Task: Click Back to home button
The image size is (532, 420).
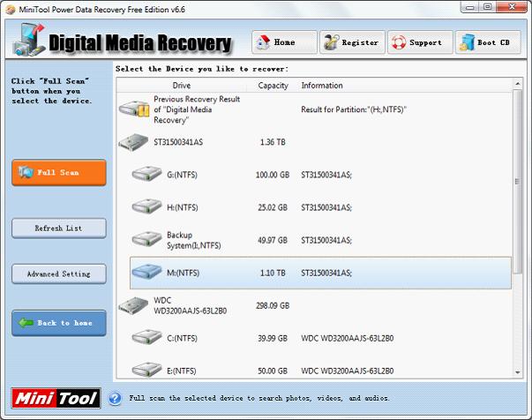Action: point(59,323)
